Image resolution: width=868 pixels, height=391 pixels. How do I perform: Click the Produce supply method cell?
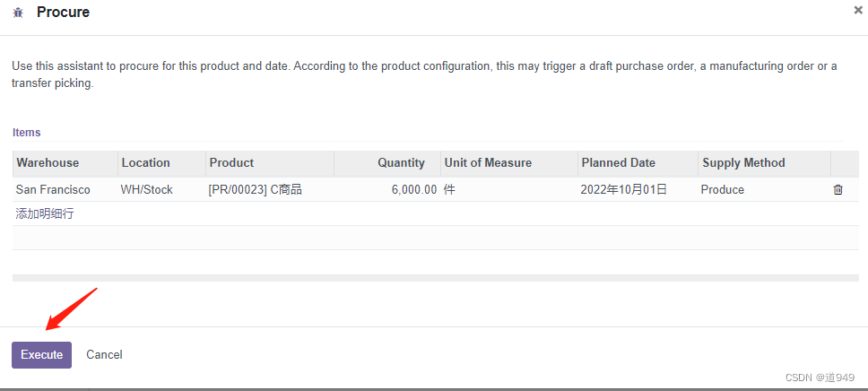coord(765,189)
